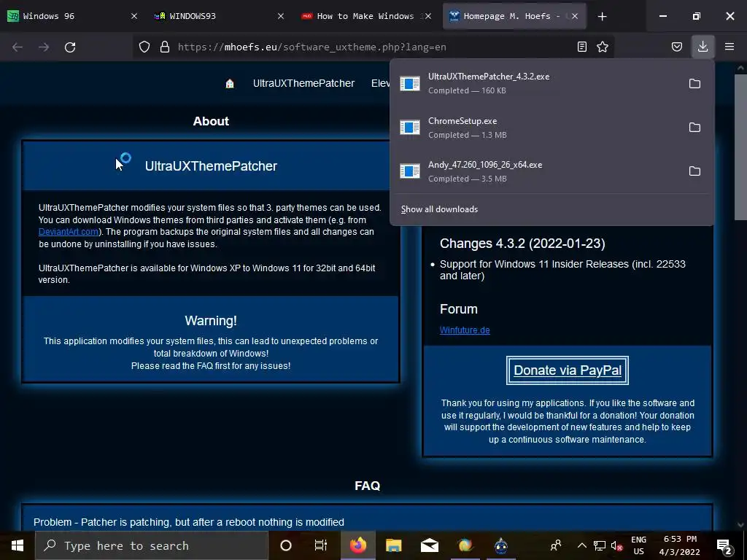747x560 pixels.
Task: Go back to the previous page
Action: point(18,47)
